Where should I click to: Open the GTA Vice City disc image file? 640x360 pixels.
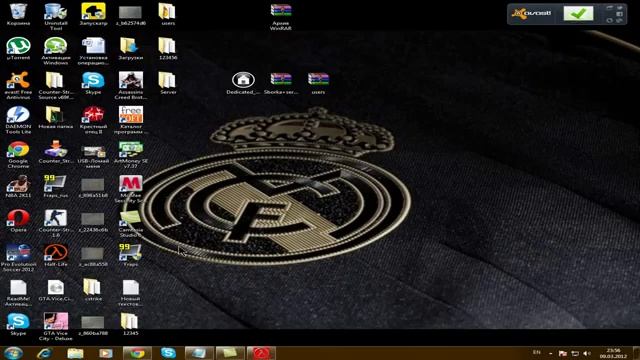pyautogui.click(x=56, y=288)
